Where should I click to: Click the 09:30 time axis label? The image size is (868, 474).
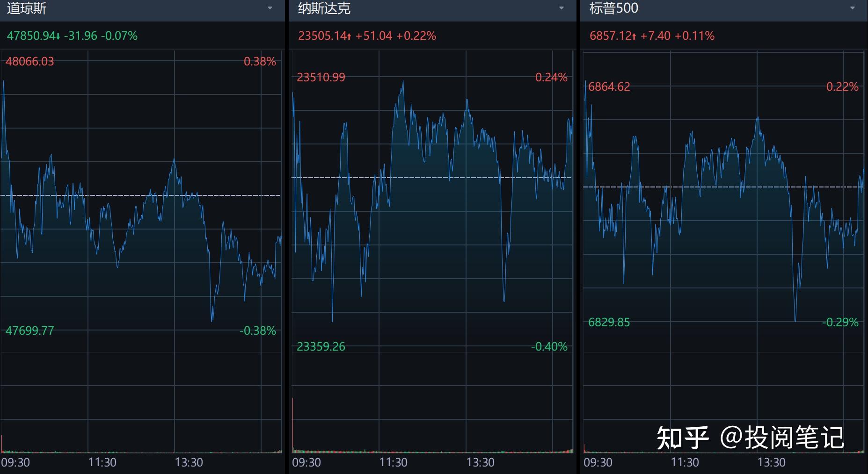[16, 462]
